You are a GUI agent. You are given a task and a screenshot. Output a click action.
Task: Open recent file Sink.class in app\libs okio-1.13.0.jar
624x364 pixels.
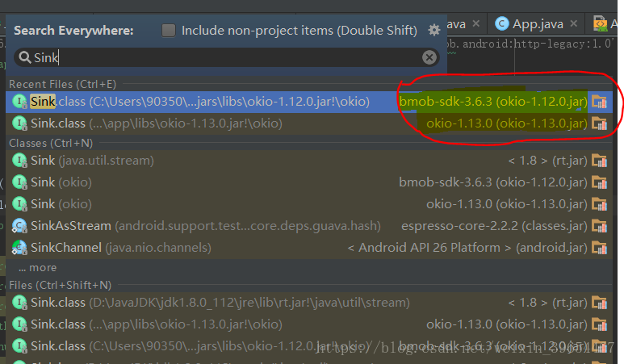coord(309,123)
